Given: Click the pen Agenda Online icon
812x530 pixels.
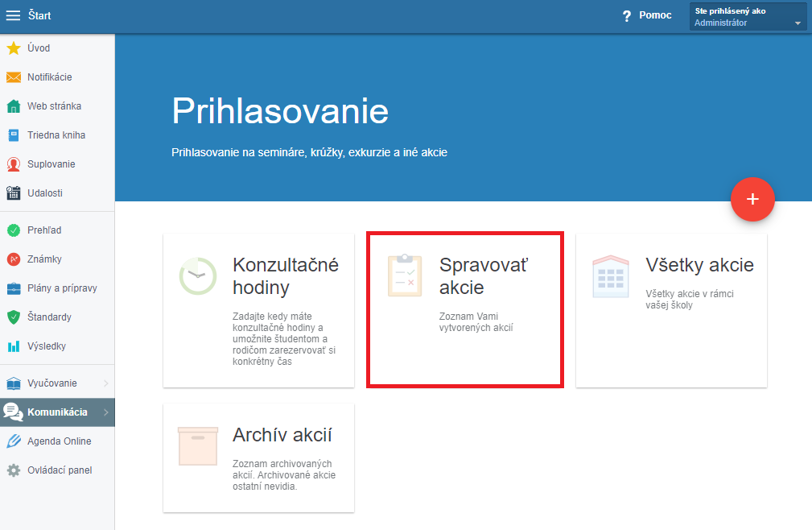Looking at the screenshot, I should click(x=14, y=441).
